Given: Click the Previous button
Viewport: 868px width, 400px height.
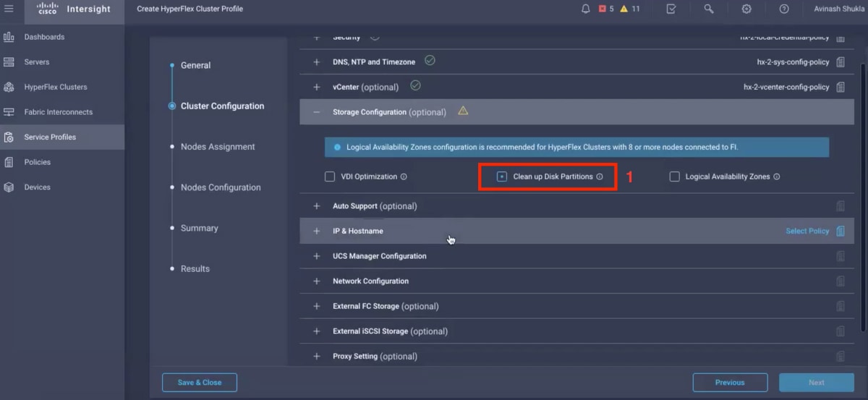Looking at the screenshot, I should [730, 383].
